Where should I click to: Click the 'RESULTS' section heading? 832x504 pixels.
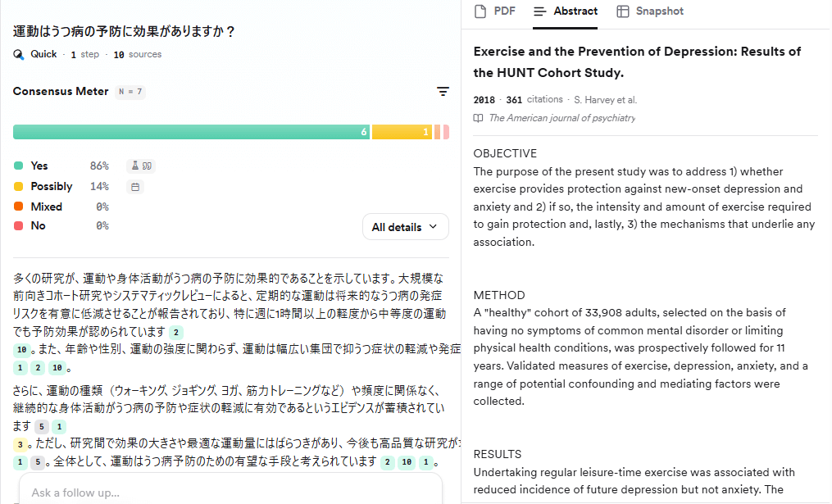click(498, 454)
